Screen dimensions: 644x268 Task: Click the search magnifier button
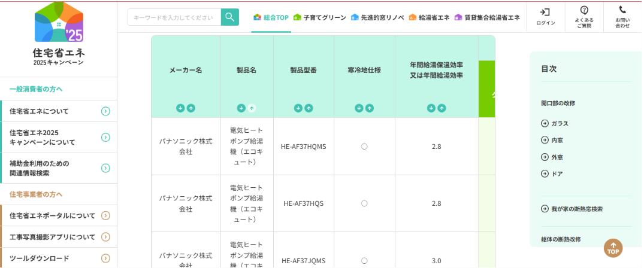[229, 17]
